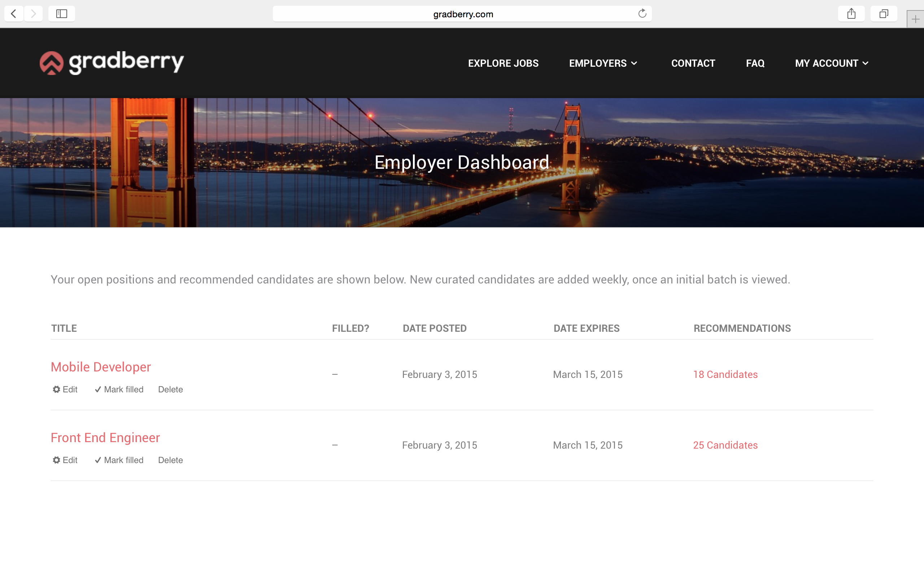
Task: Open the FAQ page
Action: click(x=755, y=63)
